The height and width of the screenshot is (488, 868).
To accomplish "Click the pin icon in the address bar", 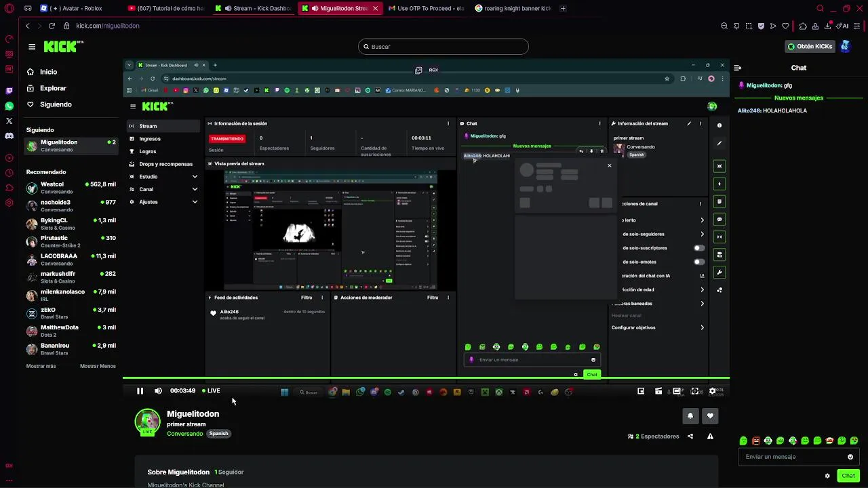I will [x=736, y=26].
